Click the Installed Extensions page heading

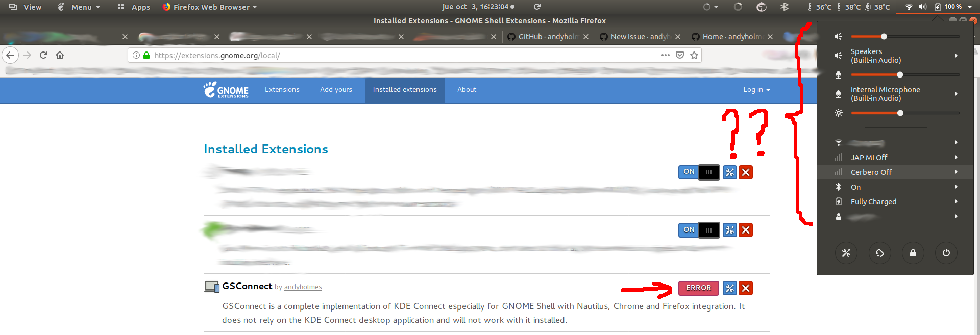(x=266, y=149)
